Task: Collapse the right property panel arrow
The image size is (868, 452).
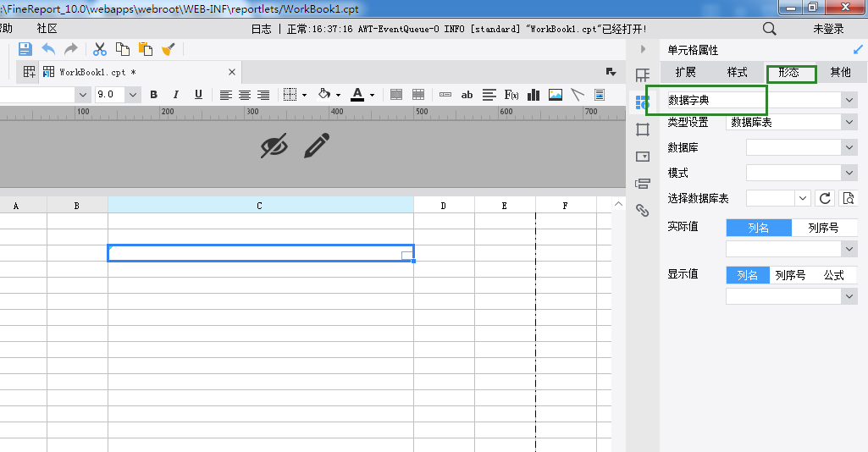Action: pos(643,49)
